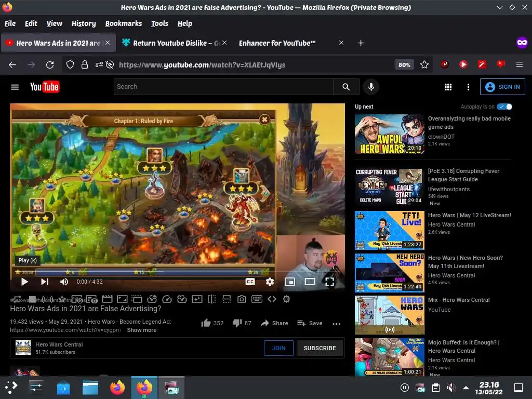Open YouTube settings three-dot menu
This screenshot has width=532, height=399.
pos(468,87)
